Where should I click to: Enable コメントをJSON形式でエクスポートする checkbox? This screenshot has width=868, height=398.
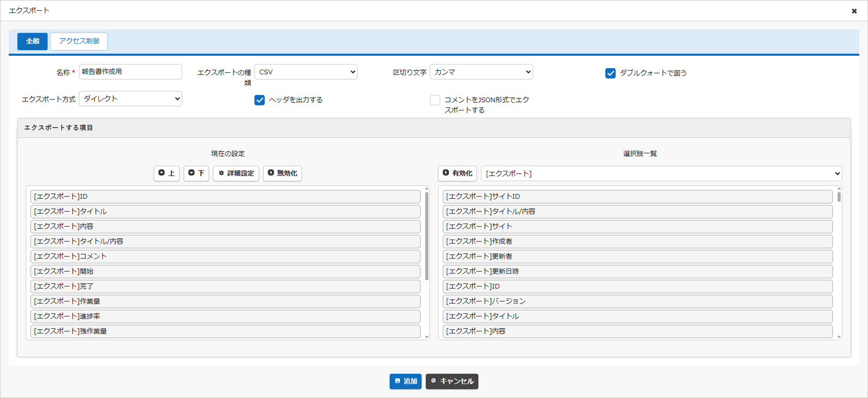[435, 100]
